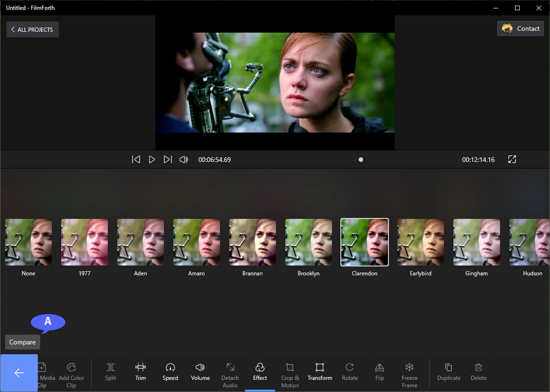Open the Speed settings

170,372
